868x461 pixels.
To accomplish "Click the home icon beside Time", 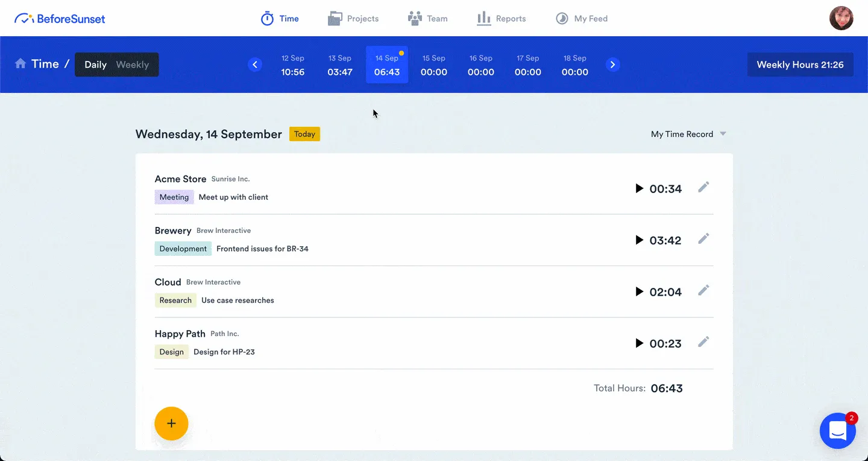I will [x=20, y=64].
